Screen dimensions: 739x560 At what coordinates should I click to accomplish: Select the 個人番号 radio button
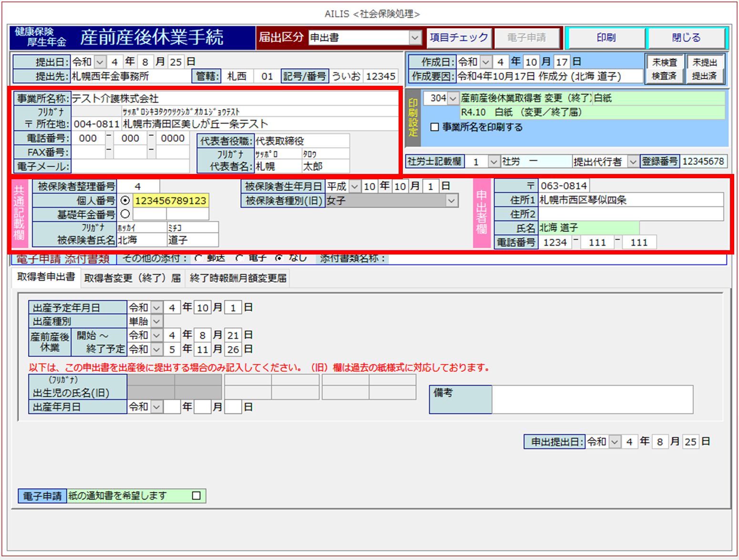tap(125, 201)
